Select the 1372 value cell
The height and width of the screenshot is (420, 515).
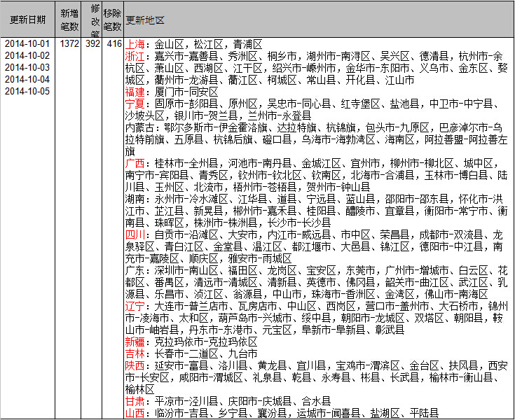click(x=69, y=43)
